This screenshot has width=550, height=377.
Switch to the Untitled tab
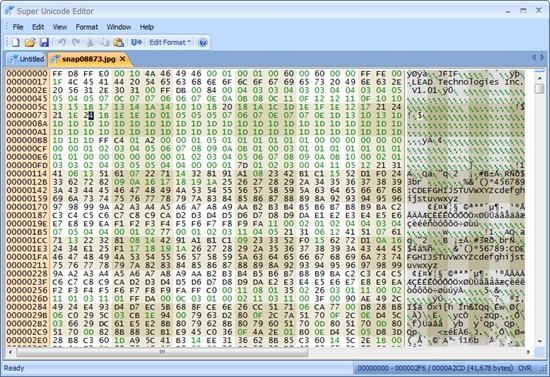click(x=27, y=59)
